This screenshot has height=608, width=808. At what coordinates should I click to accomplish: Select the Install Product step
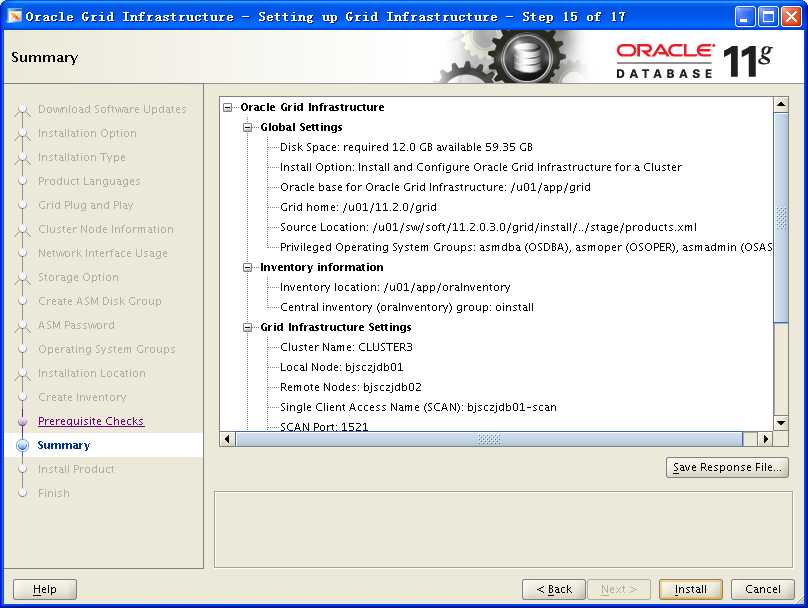pyautogui.click(x=76, y=469)
